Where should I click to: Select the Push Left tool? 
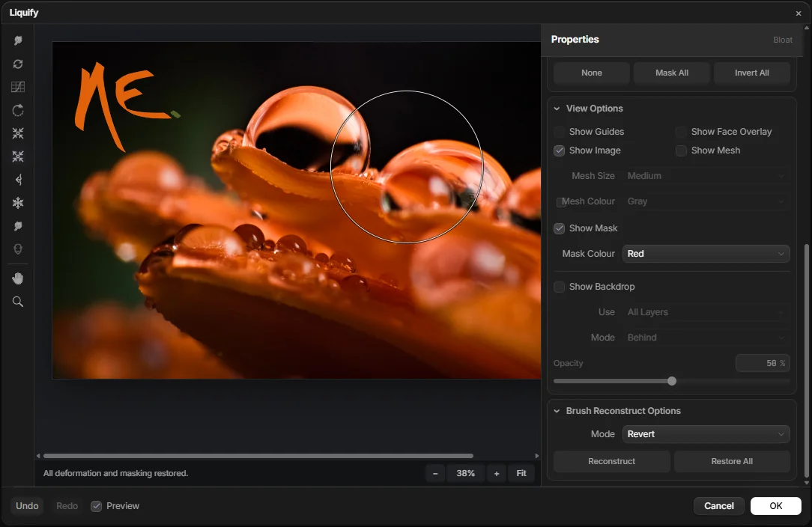18,180
